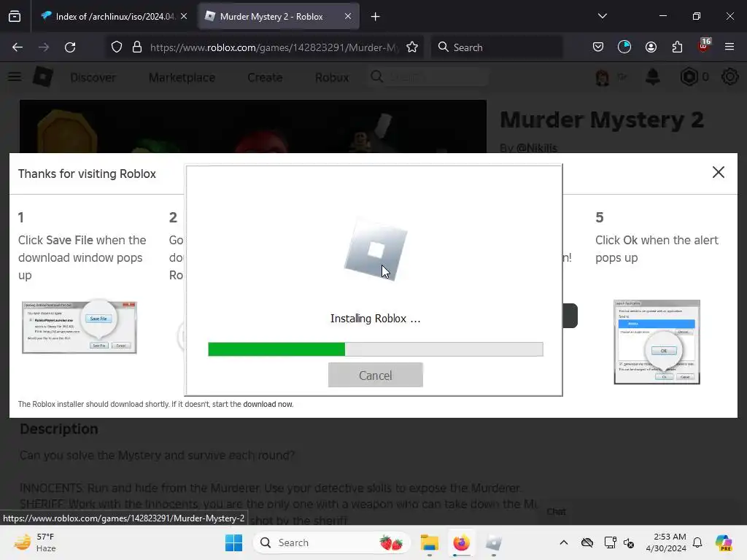Image resolution: width=747 pixels, height=560 pixels.
Task: View site security padlock info
Action: [137, 47]
